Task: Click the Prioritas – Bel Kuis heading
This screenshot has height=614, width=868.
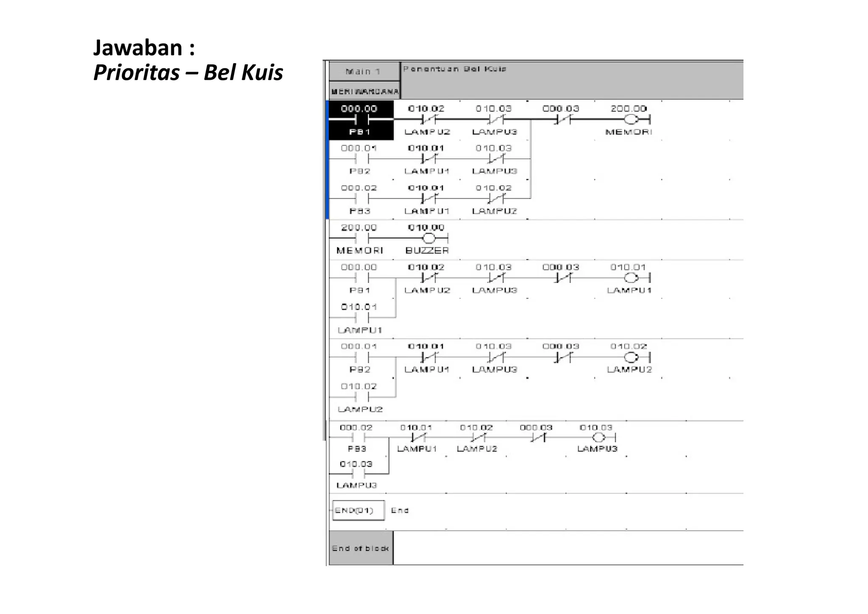Action: click(x=188, y=72)
